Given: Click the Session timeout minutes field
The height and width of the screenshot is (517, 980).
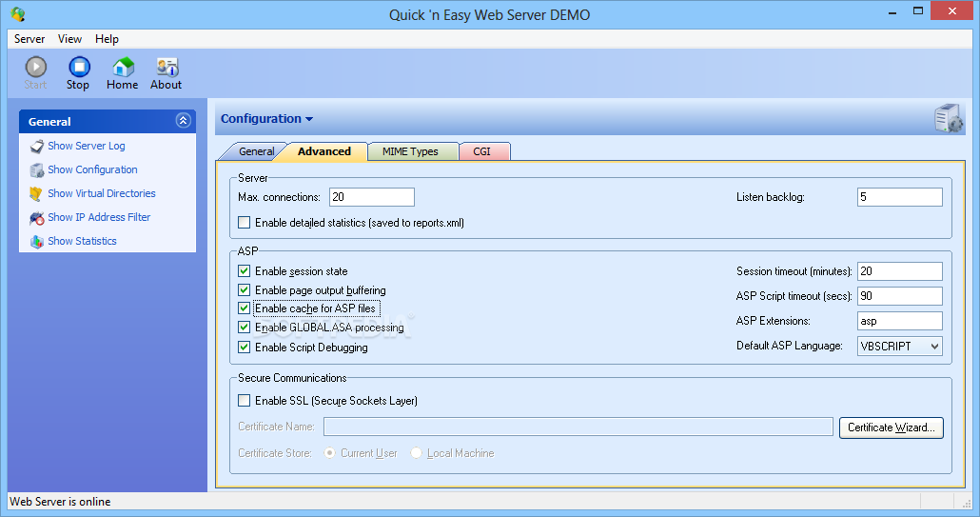Looking at the screenshot, I should click(900, 271).
